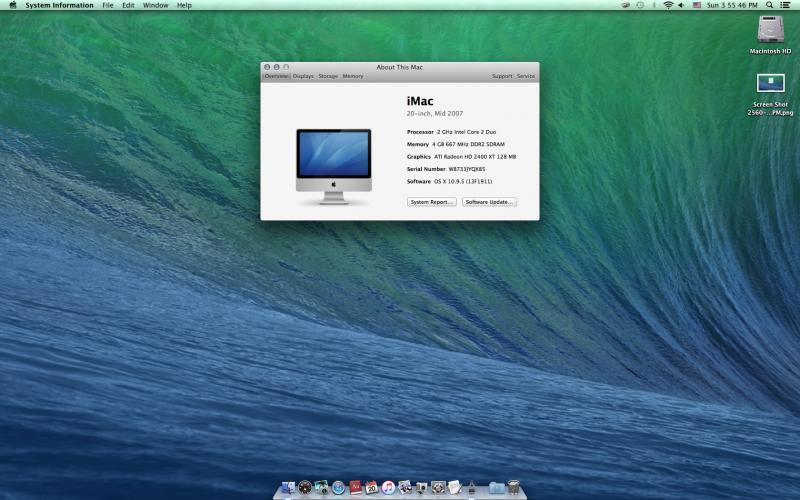Click the Serial Number value
Screen dimensions: 800x500
point(467,169)
